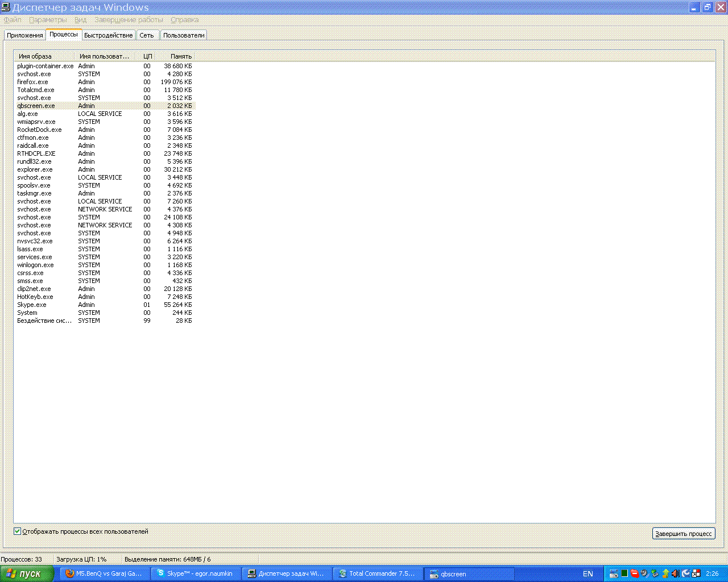Switch to qbscreen from the taskbar
This screenshot has height=582, width=728.
coord(469,573)
